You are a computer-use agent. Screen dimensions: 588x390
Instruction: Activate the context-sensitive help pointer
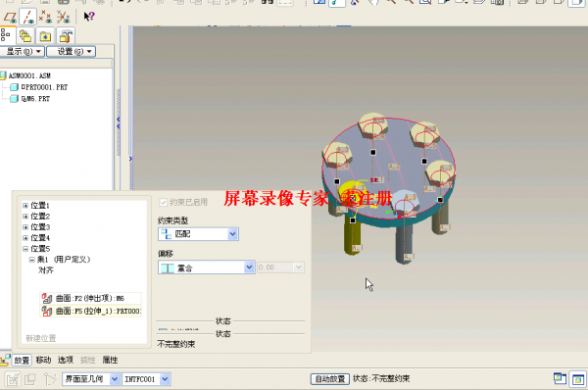[89, 16]
